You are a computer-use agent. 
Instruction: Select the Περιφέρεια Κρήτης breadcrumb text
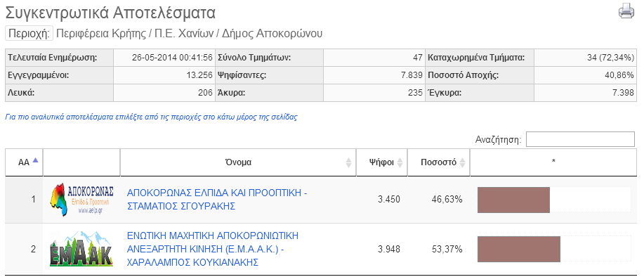click(x=101, y=34)
